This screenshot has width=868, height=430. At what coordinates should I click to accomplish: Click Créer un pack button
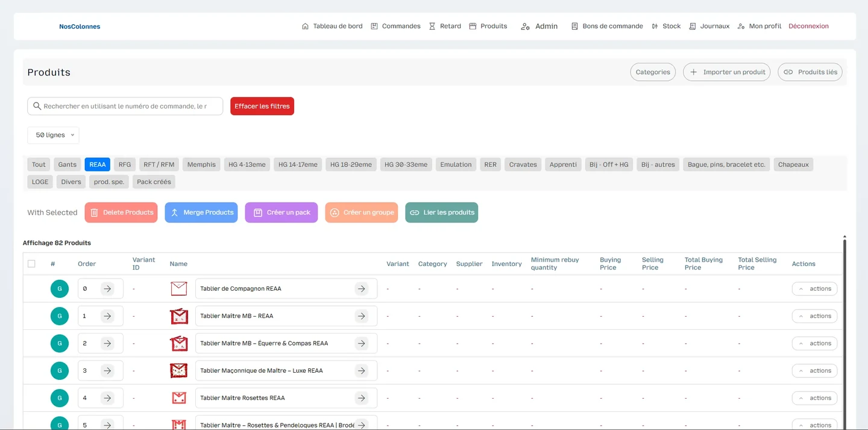281,212
